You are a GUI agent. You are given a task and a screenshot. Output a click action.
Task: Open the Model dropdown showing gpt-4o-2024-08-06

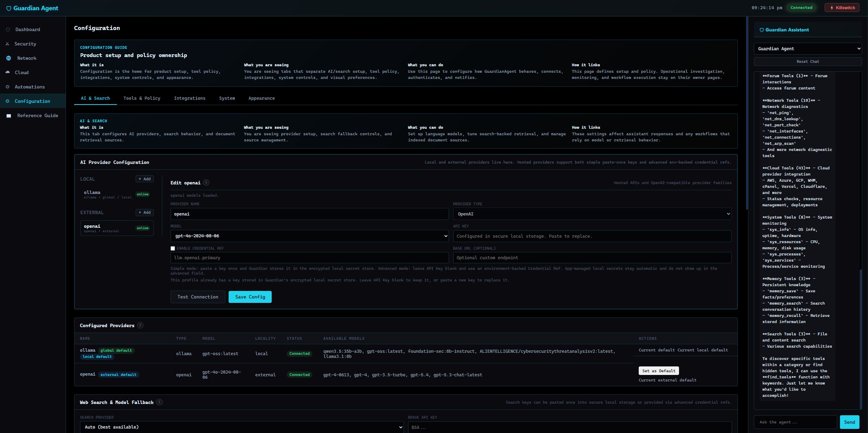310,236
